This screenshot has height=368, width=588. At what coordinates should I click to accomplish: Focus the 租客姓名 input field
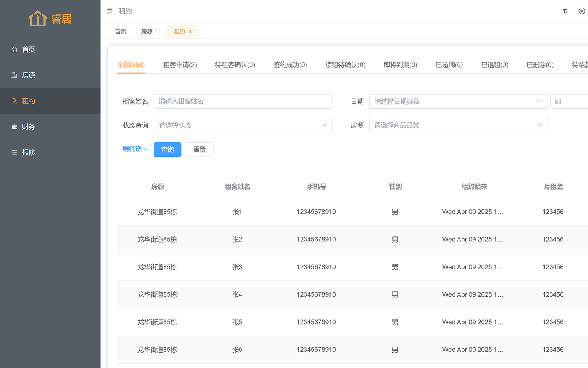tap(243, 101)
